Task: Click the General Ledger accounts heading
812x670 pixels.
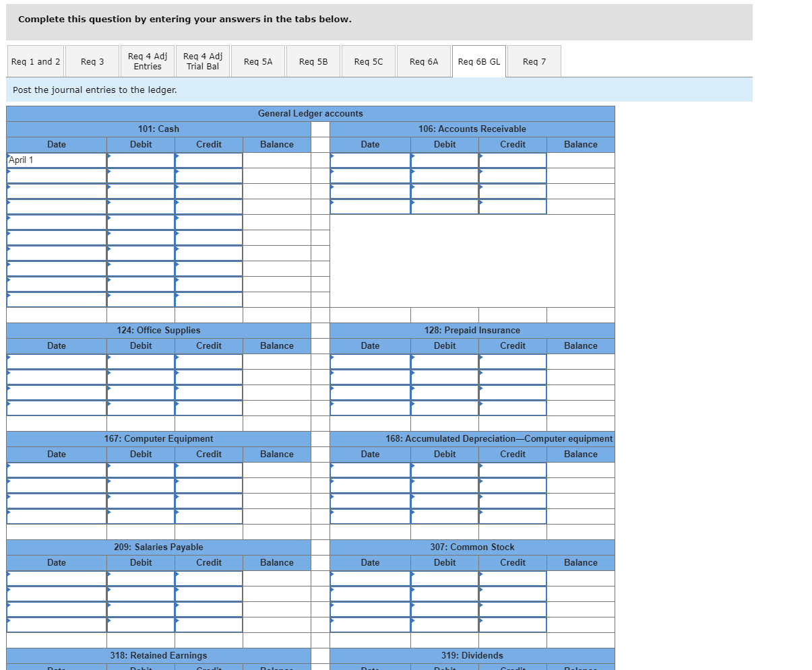Action: [x=311, y=113]
